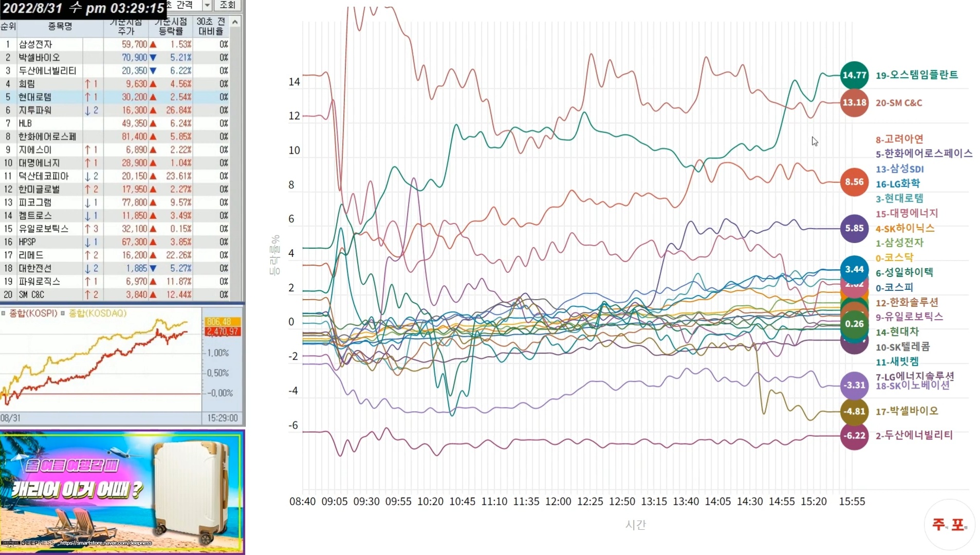The width and height of the screenshot is (980, 555).
Task: Sort by 30초 전 대비율 header
Action: tap(211, 26)
